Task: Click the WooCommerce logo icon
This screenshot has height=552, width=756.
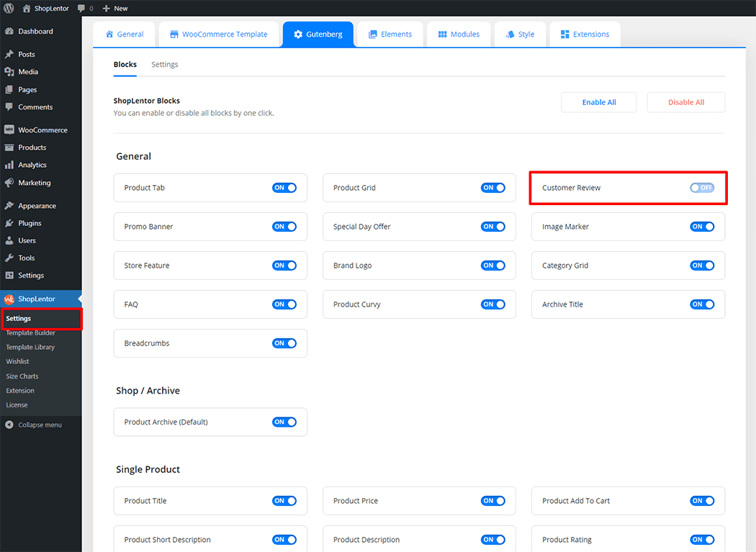Action: click(9, 130)
